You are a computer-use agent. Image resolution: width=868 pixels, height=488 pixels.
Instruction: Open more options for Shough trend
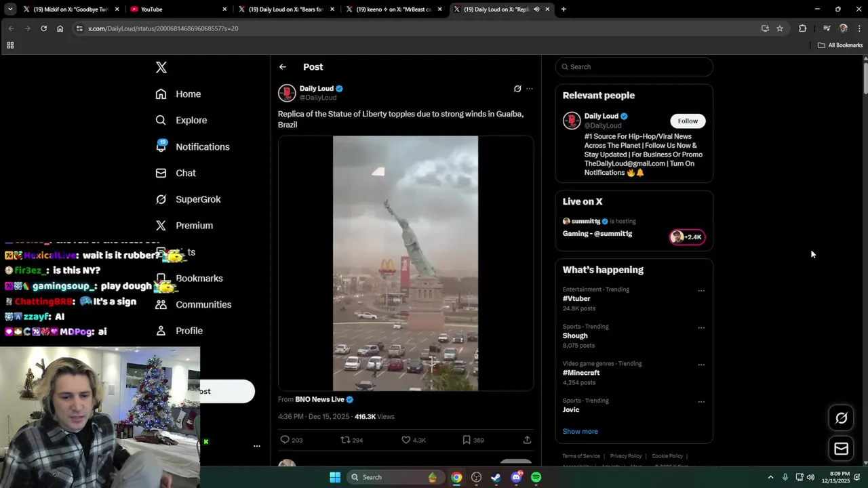(701, 327)
